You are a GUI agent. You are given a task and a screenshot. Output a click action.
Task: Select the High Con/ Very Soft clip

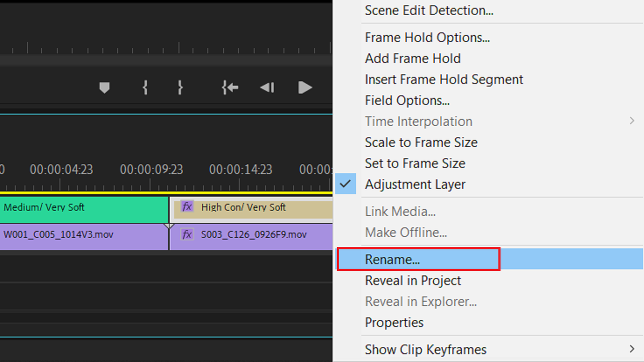point(251,210)
